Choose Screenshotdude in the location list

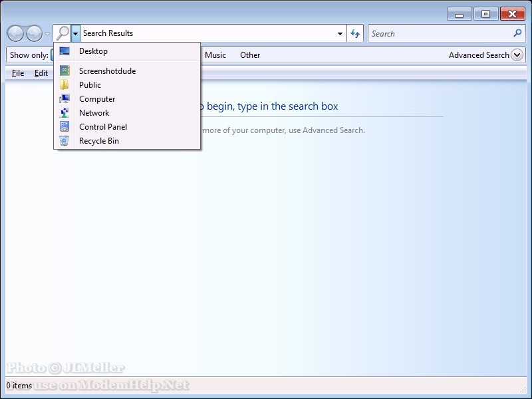click(127, 70)
